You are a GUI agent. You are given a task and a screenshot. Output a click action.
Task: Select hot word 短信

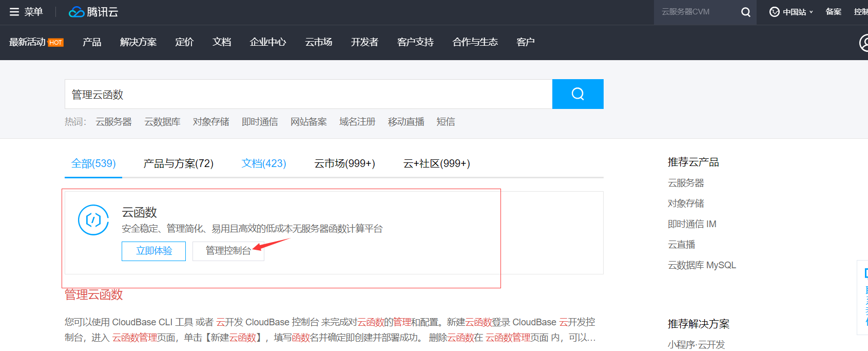[x=446, y=122]
